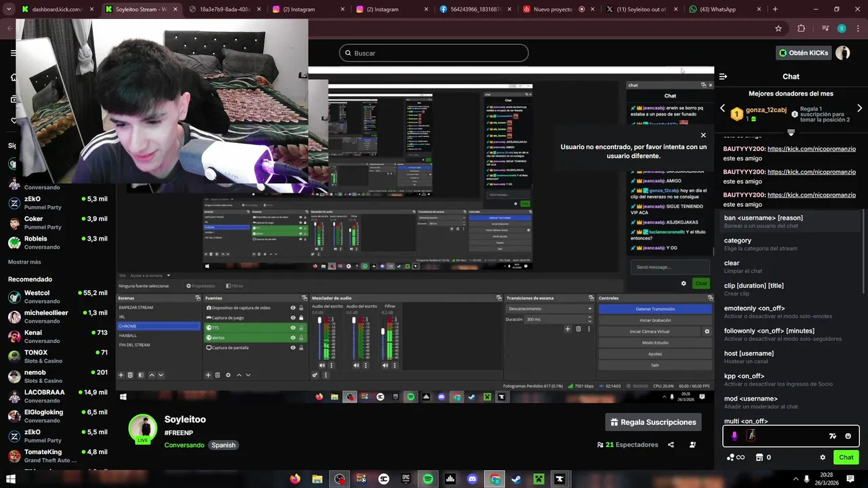This screenshot has width=868, height=488.
Task: Select the category chat command
Action: [791, 244]
